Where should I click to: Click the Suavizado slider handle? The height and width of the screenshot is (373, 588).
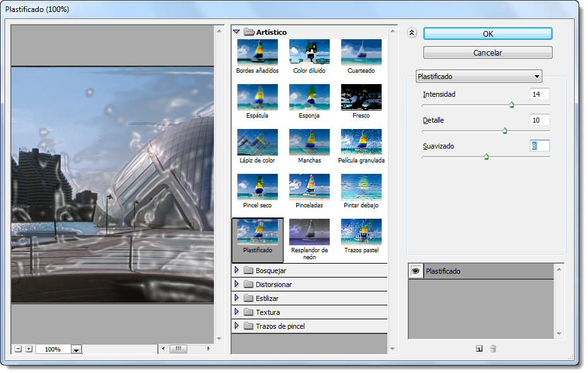(486, 157)
